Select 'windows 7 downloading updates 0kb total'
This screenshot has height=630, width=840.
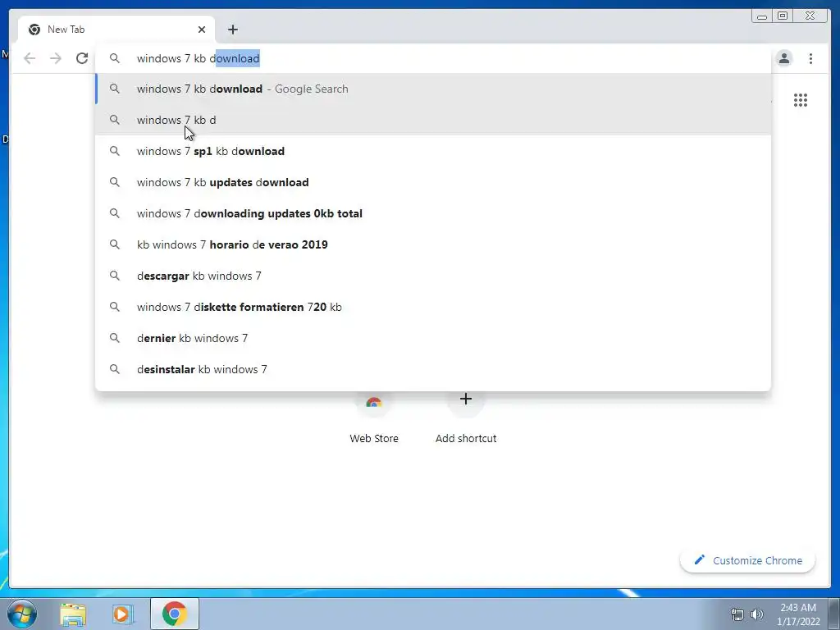433,213
